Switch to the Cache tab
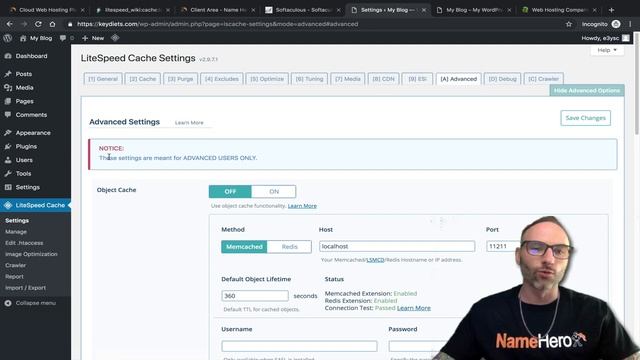Viewport: 640px width, 360px height. click(x=142, y=79)
